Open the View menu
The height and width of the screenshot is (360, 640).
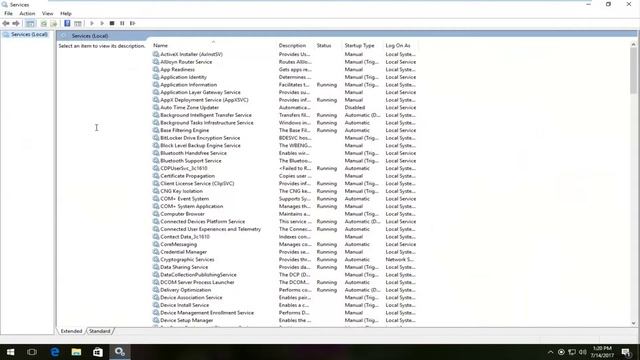click(47, 13)
